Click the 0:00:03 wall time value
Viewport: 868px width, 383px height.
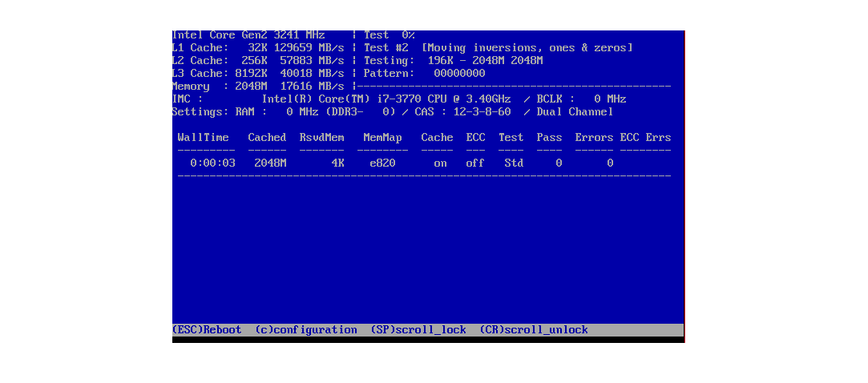[x=212, y=163]
